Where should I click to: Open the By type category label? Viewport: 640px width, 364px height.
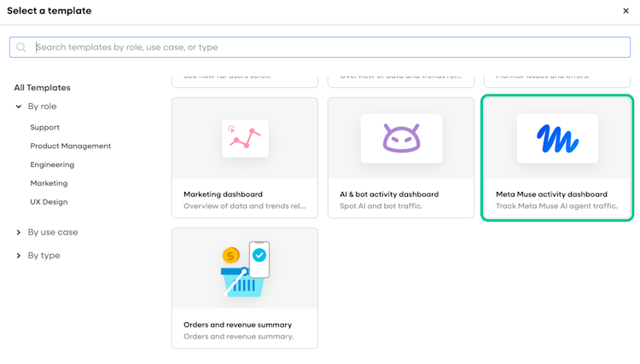coord(44,256)
